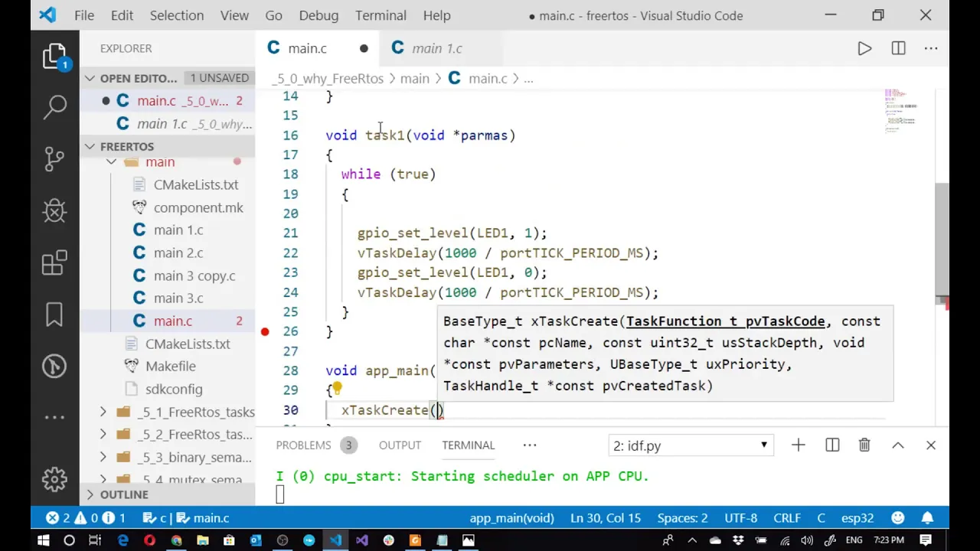This screenshot has width=980, height=551.
Task: Click the lightbulb quick-fix icon
Action: click(336, 389)
